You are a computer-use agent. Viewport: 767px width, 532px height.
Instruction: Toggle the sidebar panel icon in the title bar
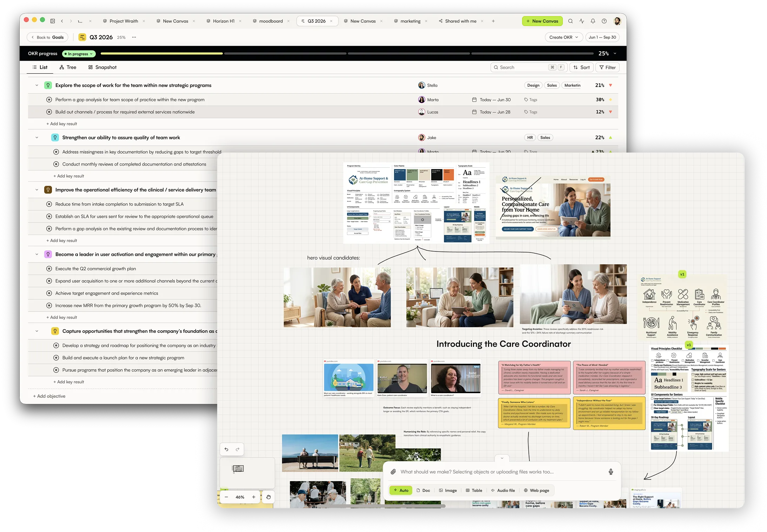(x=53, y=21)
